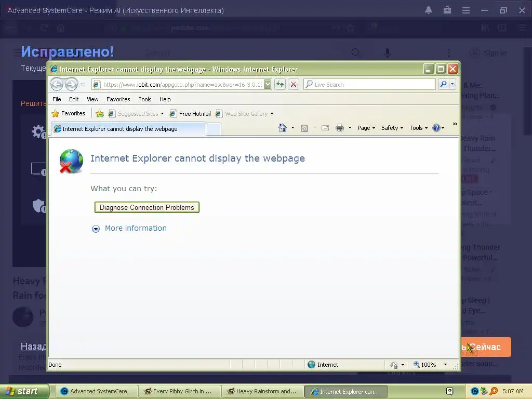Click the notification bell in Advanced SystemCare

click(429, 10)
